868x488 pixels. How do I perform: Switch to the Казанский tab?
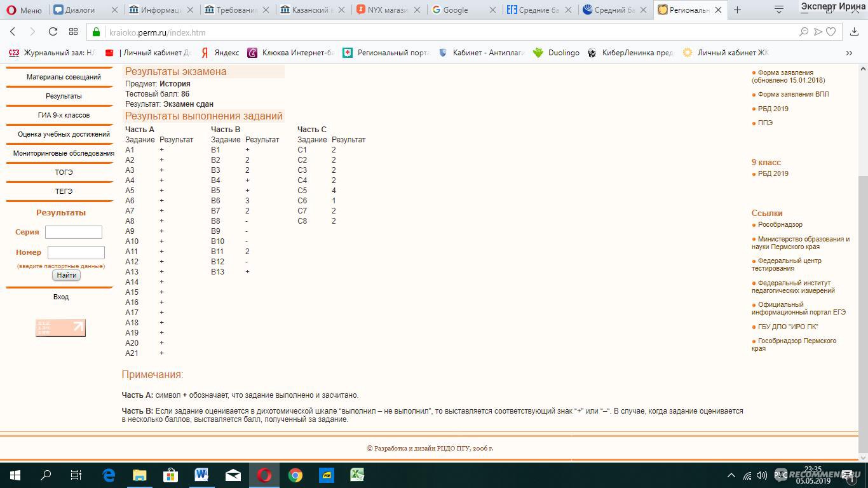click(311, 10)
